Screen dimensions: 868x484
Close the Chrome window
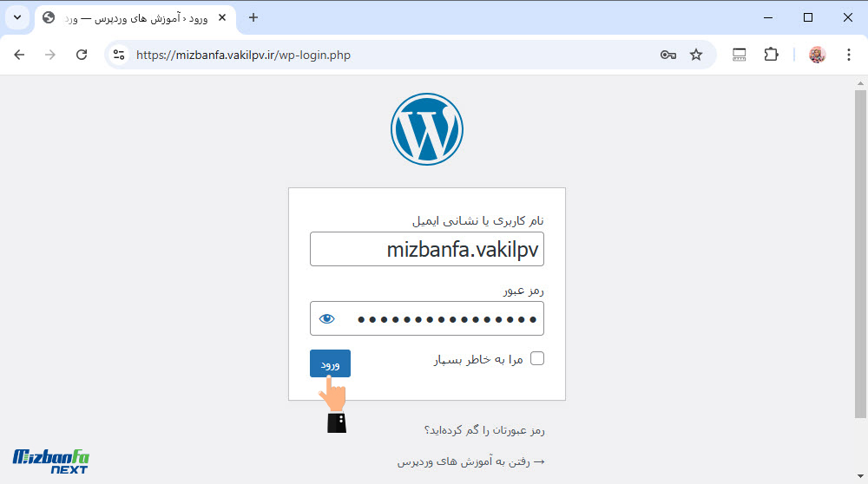(847, 17)
